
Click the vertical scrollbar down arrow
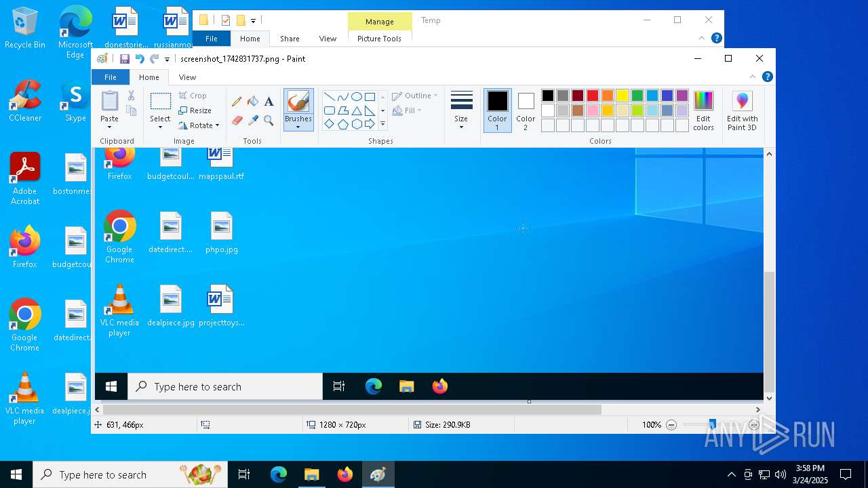[769, 399]
